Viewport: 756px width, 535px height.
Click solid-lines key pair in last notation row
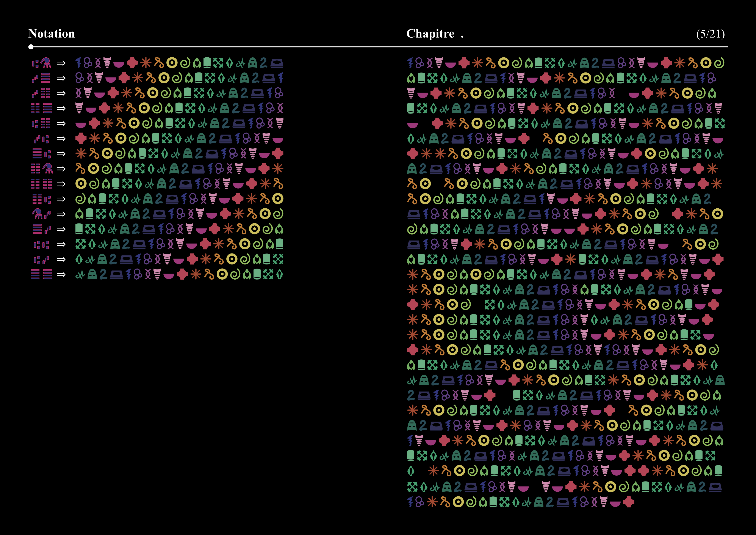click(x=41, y=274)
